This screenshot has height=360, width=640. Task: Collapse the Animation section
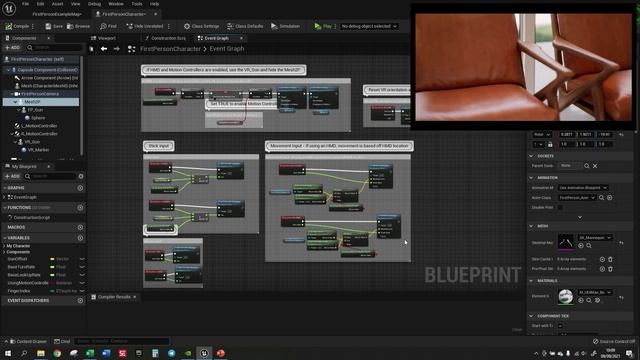[x=531, y=178]
